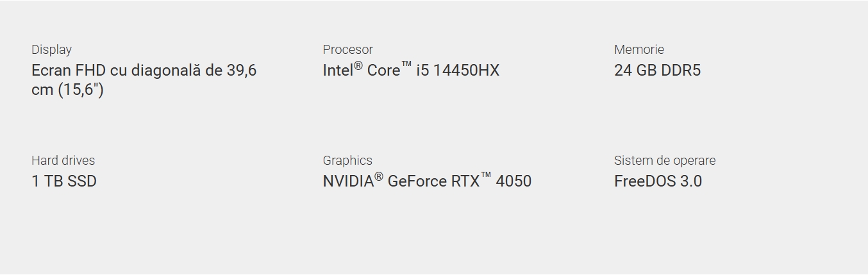Click the word 'NVIDIA' in graphics value

tap(348, 181)
